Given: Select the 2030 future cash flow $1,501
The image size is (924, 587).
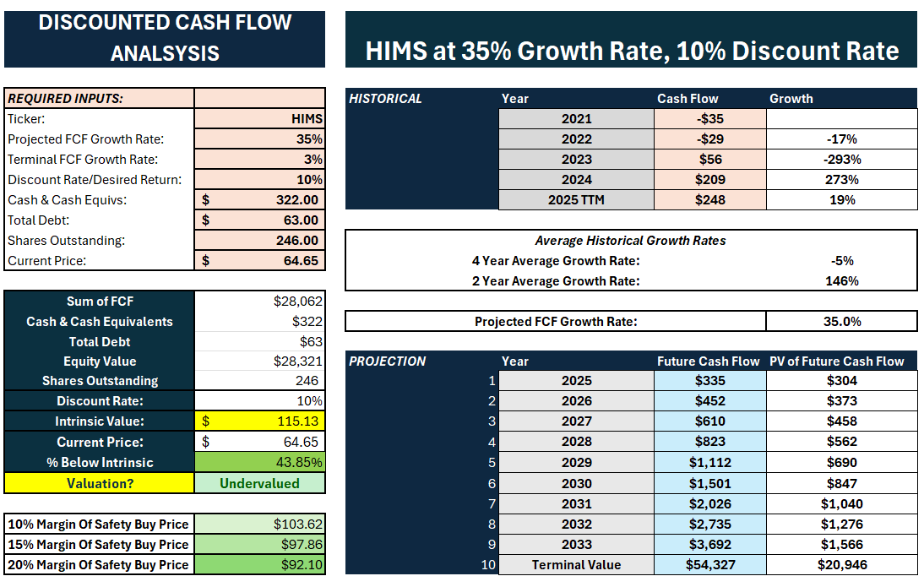Looking at the screenshot, I should click(x=710, y=483).
